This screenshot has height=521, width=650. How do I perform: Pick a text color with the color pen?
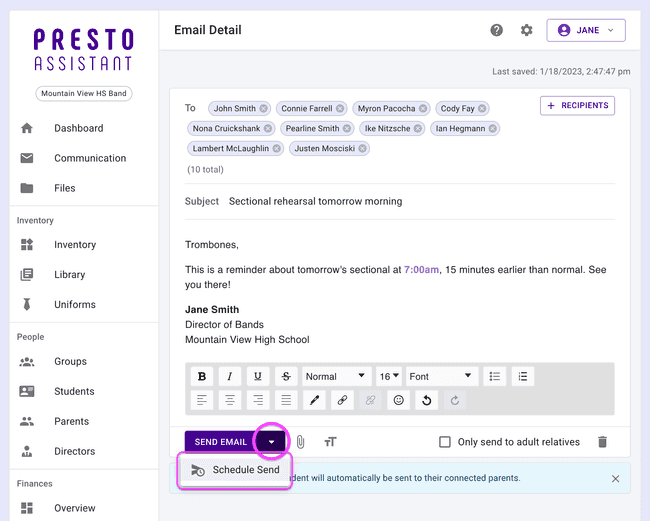pos(314,400)
